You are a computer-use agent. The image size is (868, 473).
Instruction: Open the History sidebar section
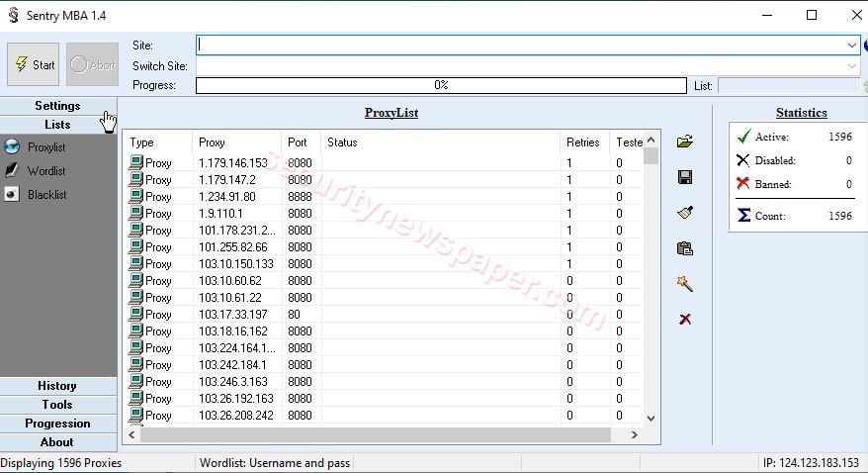(57, 386)
